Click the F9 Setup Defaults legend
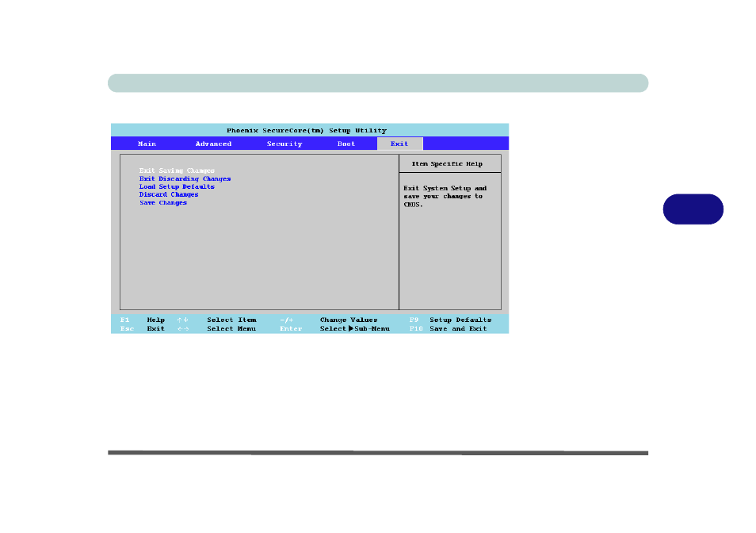756x533 pixels. [450, 320]
